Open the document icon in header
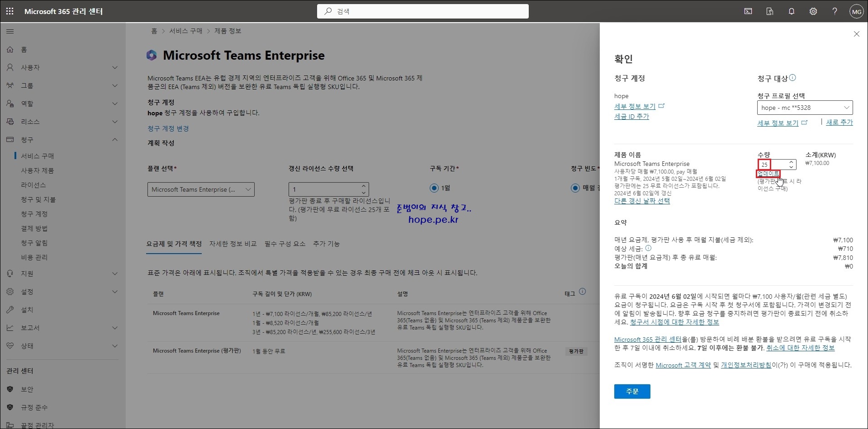This screenshot has height=429, width=868. pyautogui.click(x=770, y=11)
